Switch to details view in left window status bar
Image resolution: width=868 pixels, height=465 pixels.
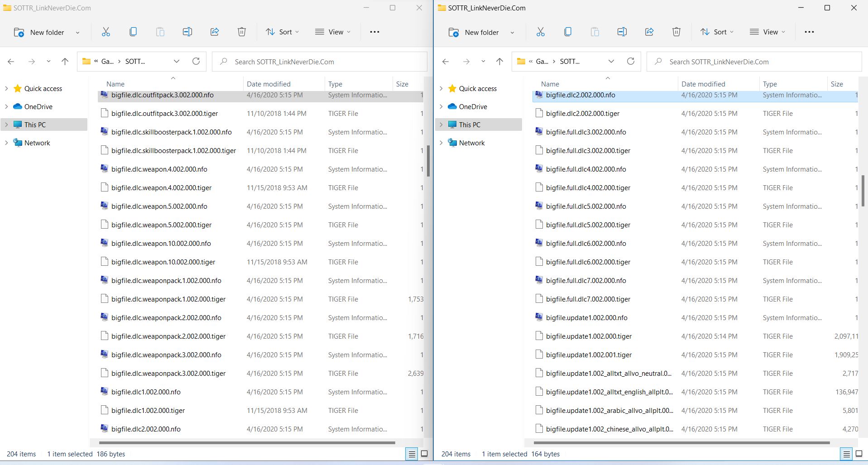412,454
